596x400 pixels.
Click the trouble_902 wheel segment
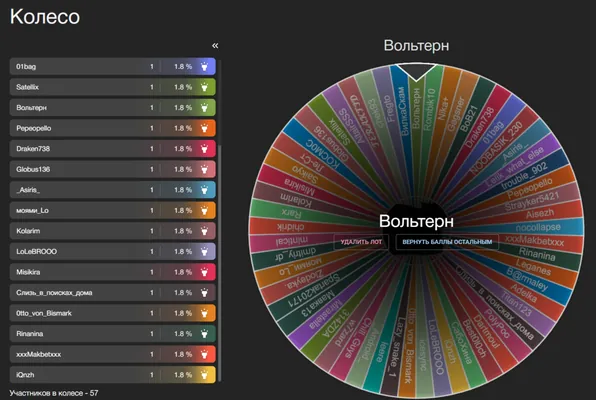524,175
